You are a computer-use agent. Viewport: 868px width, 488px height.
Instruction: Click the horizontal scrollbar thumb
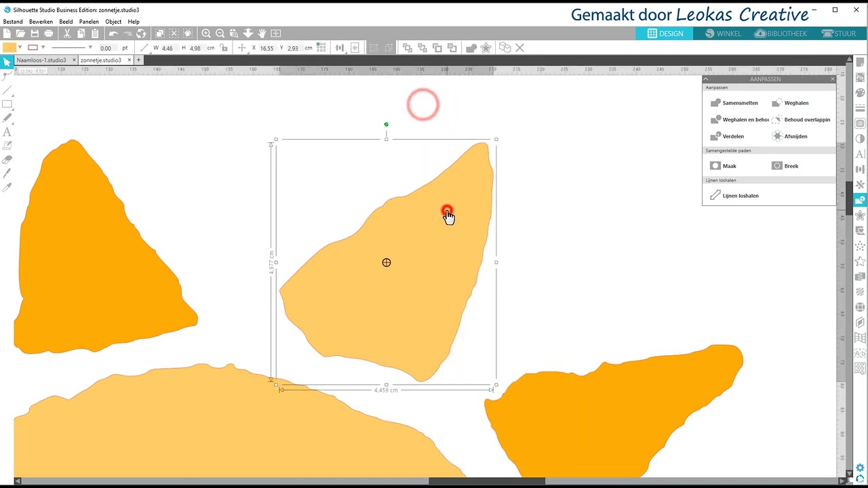click(487, 481)
